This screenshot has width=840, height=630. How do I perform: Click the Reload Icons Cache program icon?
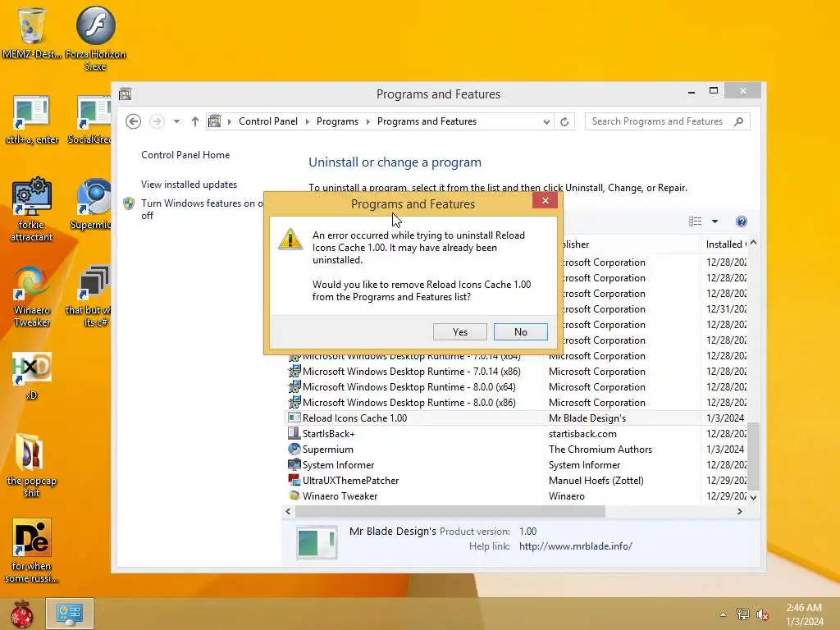coord(294,418)
